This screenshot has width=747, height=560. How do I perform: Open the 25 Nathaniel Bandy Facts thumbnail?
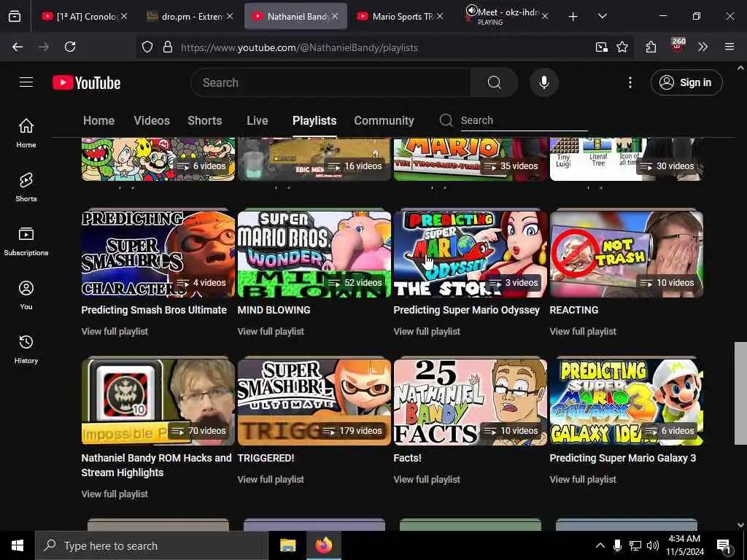(471, 402)
